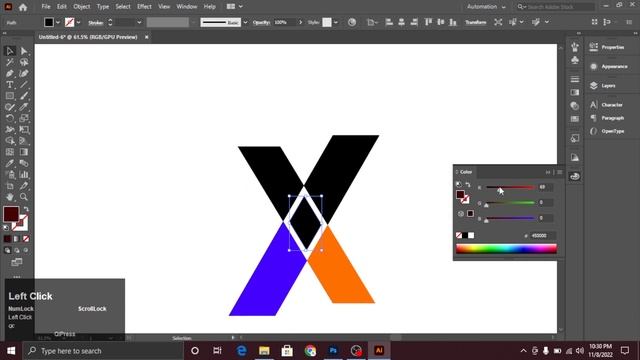640x360 pixels.
Task: Swap fill and stroke arrow in toolbar
Action: 26,209
